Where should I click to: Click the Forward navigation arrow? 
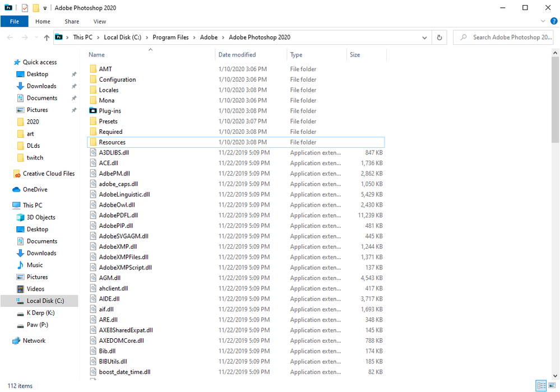click(x=25, y=38)
